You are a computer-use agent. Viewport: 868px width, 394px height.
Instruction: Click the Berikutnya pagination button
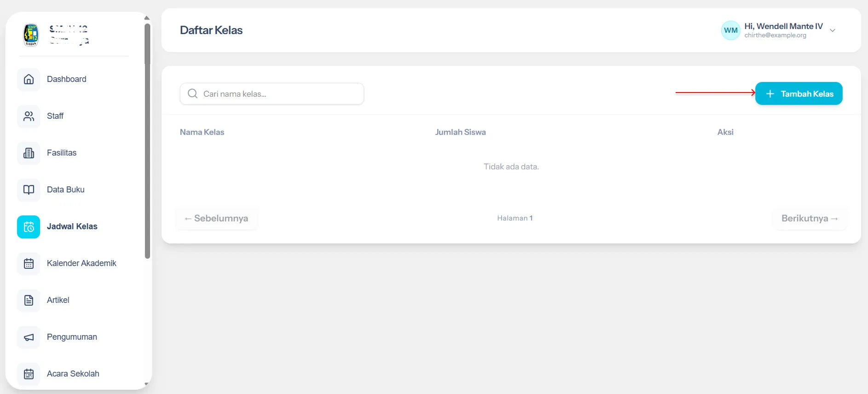coord(810,218)
